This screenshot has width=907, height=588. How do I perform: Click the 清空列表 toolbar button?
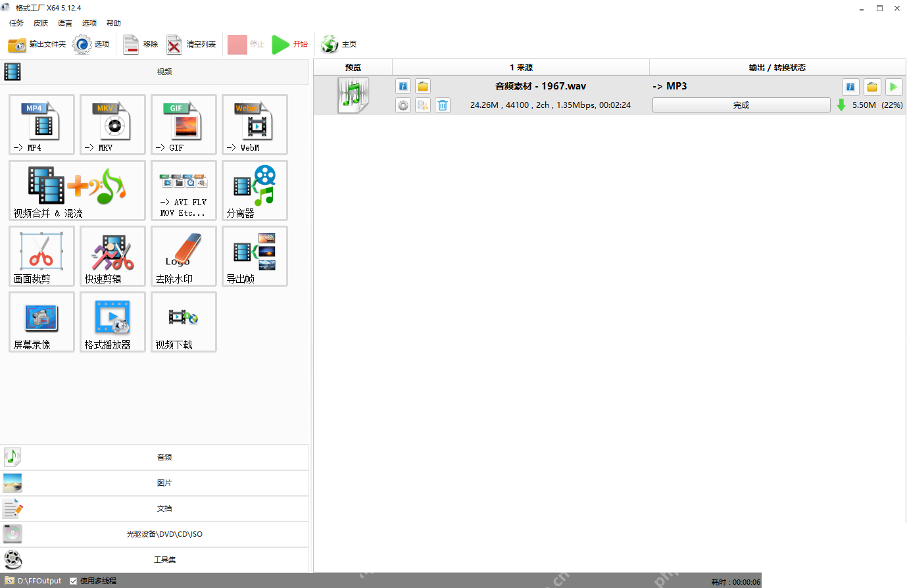coord(191,44)
